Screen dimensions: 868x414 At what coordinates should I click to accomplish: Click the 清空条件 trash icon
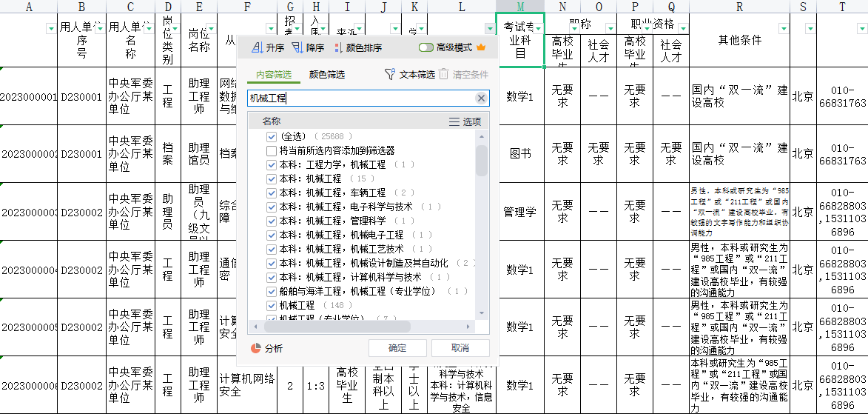pyautogui.click(x=443, y=74)
